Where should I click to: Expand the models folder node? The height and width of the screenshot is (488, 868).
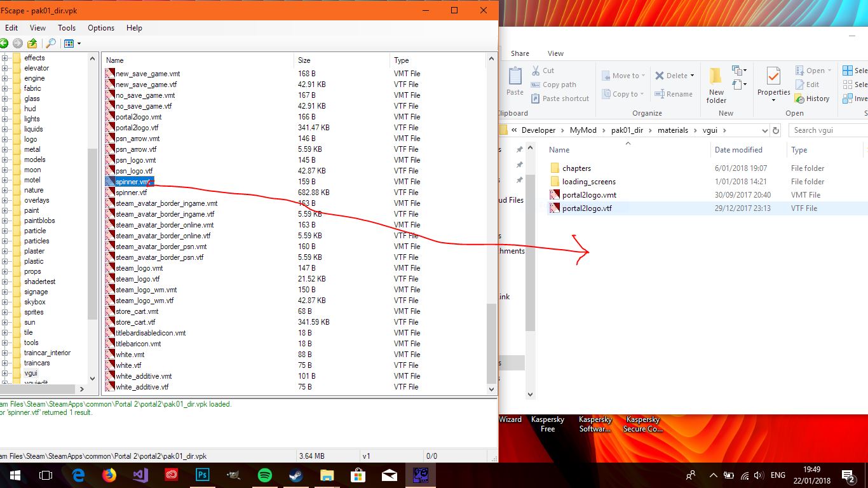tap(4, 159)
